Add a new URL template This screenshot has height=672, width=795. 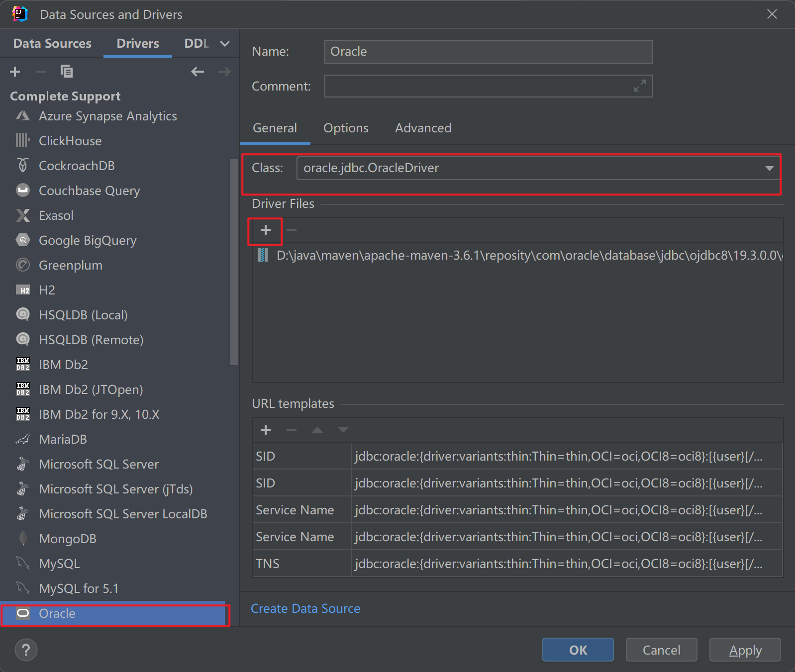click(266, 430)
